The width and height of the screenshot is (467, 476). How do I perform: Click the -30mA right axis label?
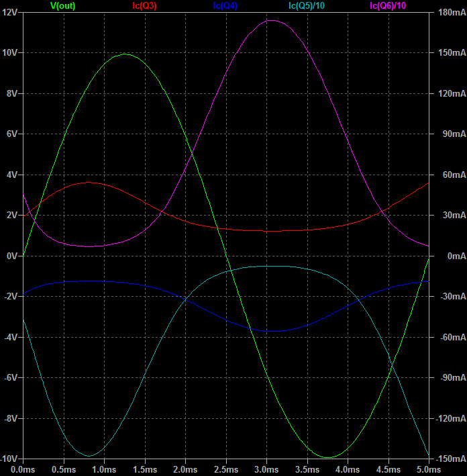453,296
